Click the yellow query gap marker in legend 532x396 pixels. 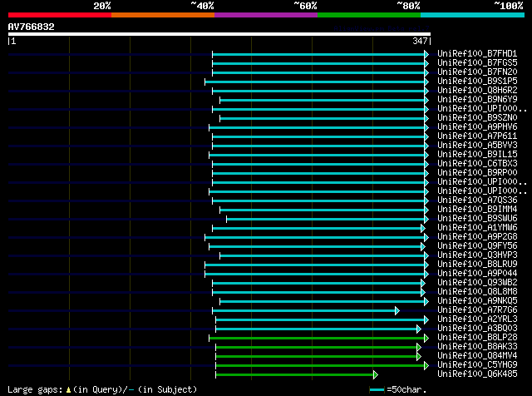68,390
